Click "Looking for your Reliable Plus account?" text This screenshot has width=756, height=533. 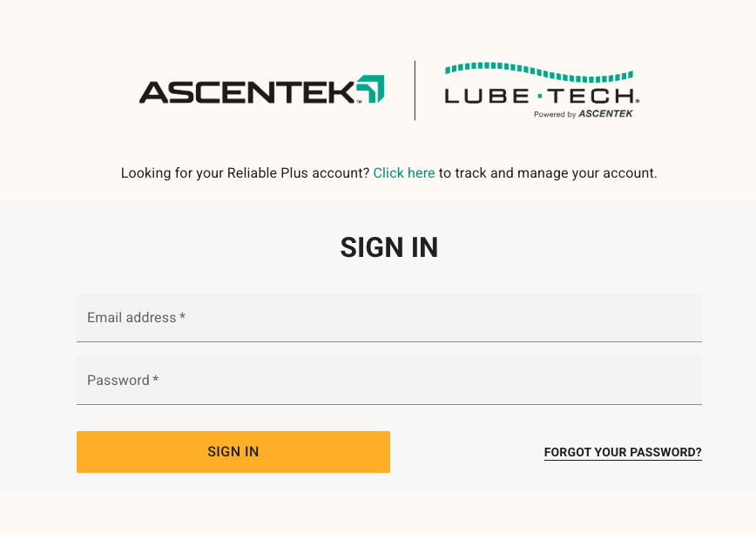(246, 173)
